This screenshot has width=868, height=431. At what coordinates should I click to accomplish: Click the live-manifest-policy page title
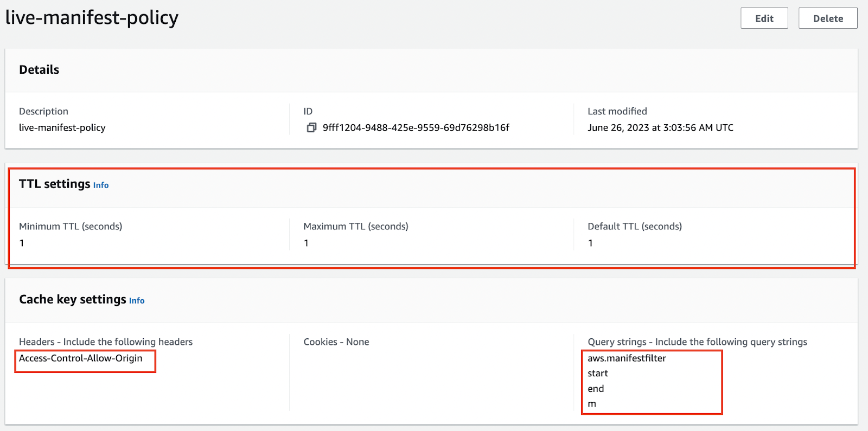coord(92,18)
